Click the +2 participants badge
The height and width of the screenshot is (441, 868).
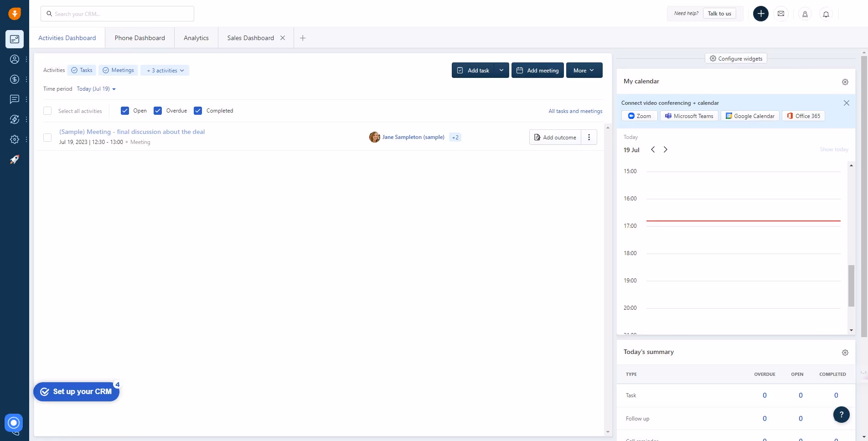tap(455, 137)
